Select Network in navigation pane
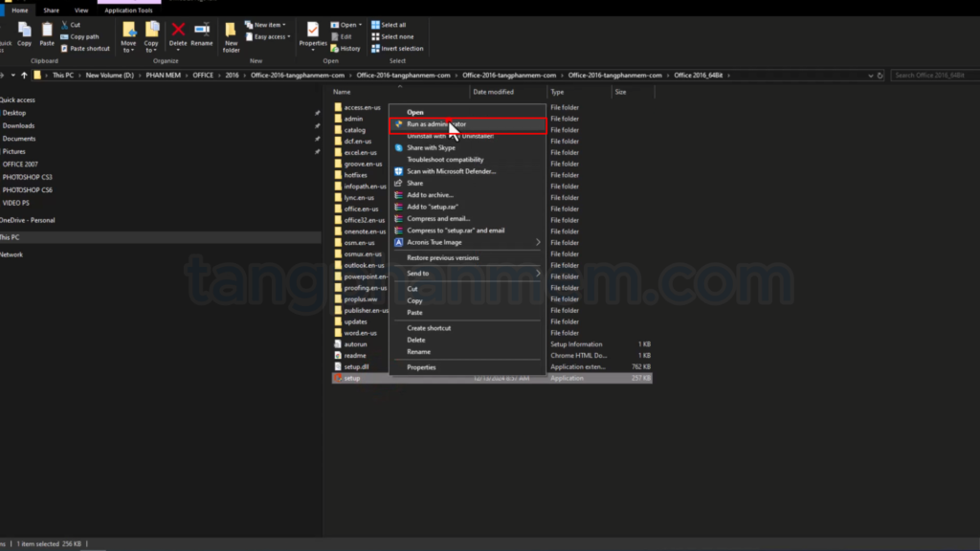The width and height of the screenshot is (980, 551). click(11, 254)
